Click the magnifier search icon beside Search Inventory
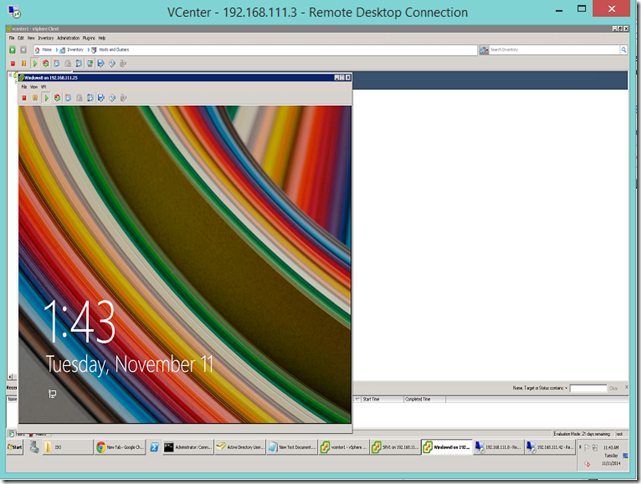The width and height of the screenshot is (641, 484). point(624,50)
